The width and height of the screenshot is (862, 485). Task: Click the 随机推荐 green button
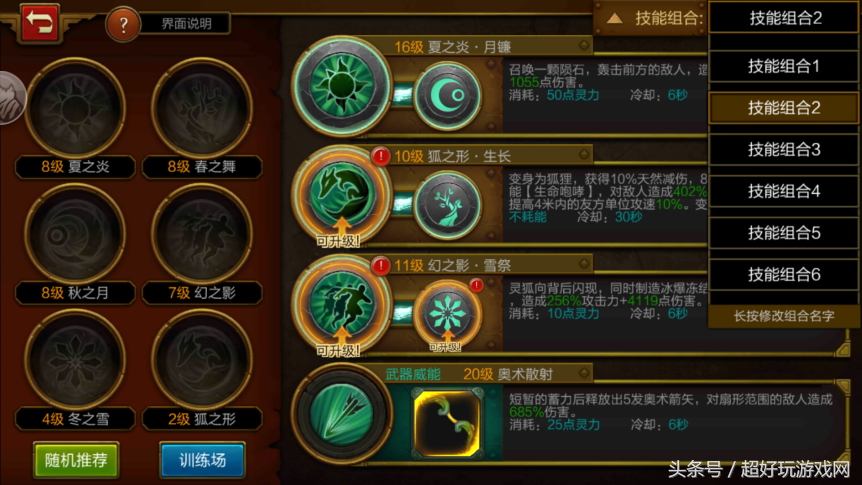click(x=76, y=460)
